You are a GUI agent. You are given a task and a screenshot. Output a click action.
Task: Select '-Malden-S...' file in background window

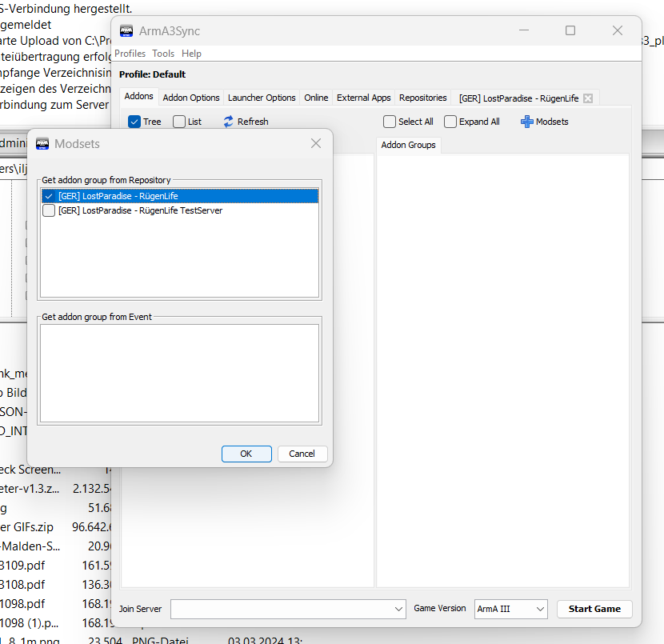[30, 546]
